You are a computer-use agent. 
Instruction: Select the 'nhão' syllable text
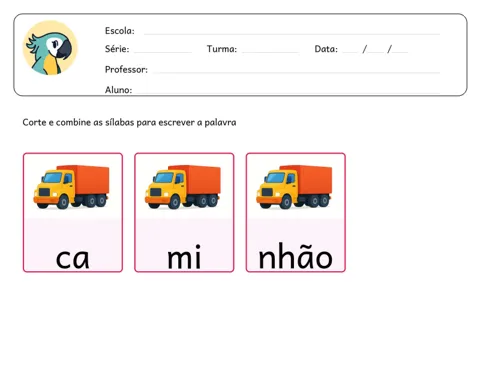(296, 255)
